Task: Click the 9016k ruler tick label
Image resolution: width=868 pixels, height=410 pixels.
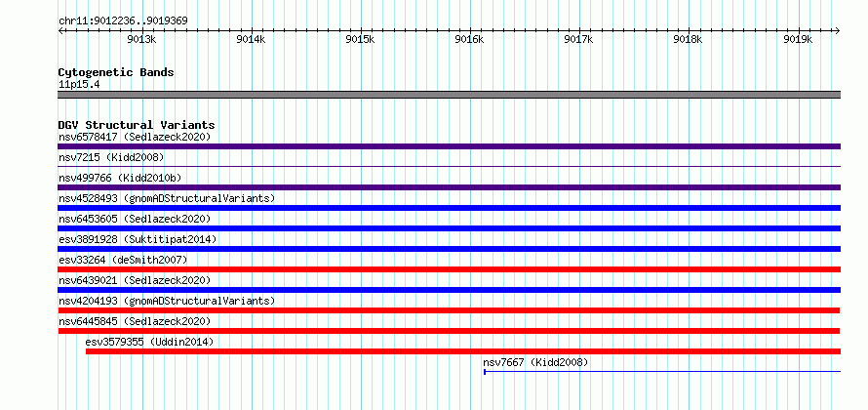Action: point(470,39)
